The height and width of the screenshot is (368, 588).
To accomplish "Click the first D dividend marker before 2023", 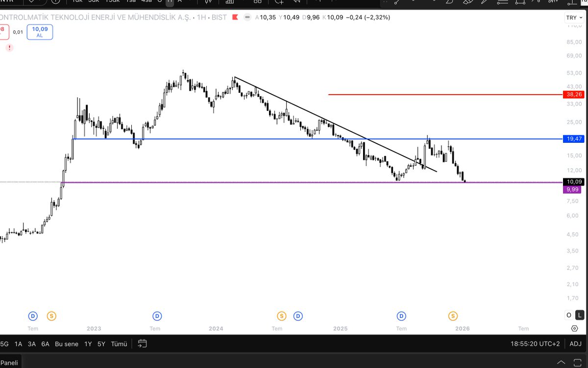I will pyautogui.click(x=33, y=316).
